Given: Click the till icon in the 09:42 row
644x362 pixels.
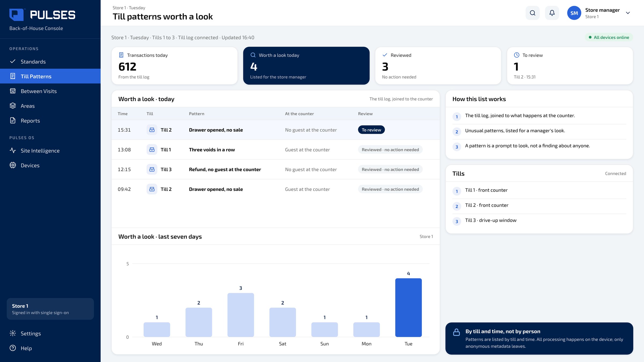Looking at the screenshot, I should [x=152, y=189].
